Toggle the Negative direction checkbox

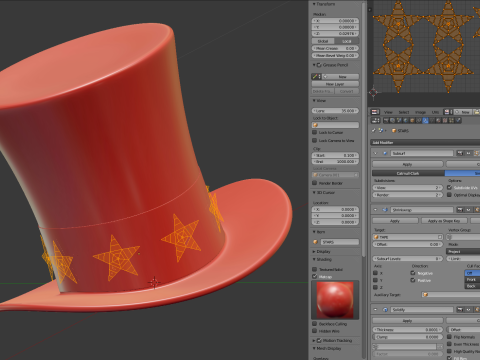click(413, 273)
